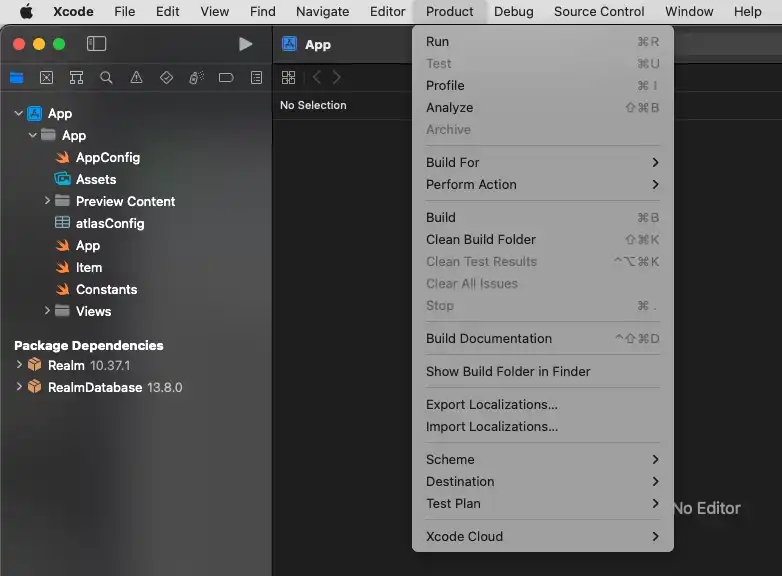Expand the RealmDatabase package dependency

[18, 387]
